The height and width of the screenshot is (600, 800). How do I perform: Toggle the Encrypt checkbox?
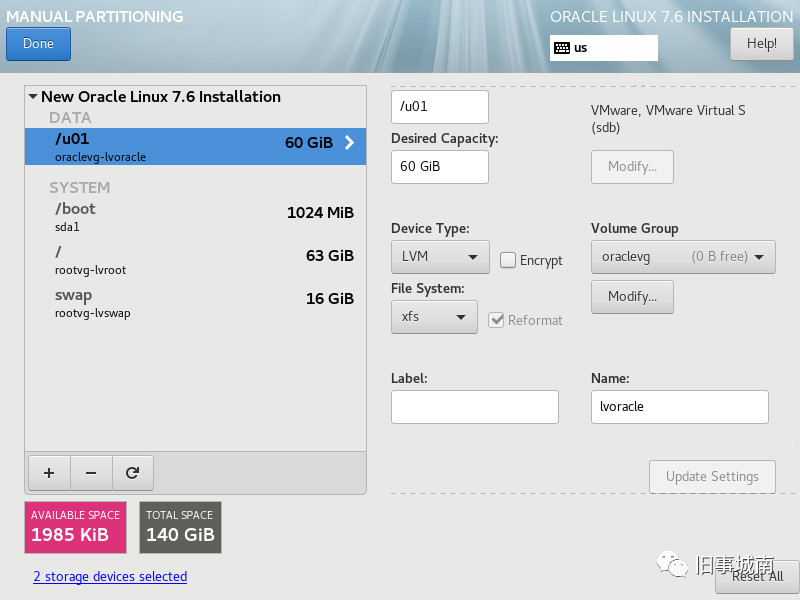508,260
